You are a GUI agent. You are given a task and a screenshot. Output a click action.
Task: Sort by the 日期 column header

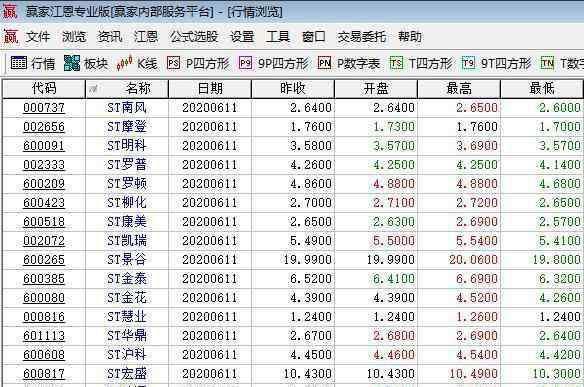point(210,89)
